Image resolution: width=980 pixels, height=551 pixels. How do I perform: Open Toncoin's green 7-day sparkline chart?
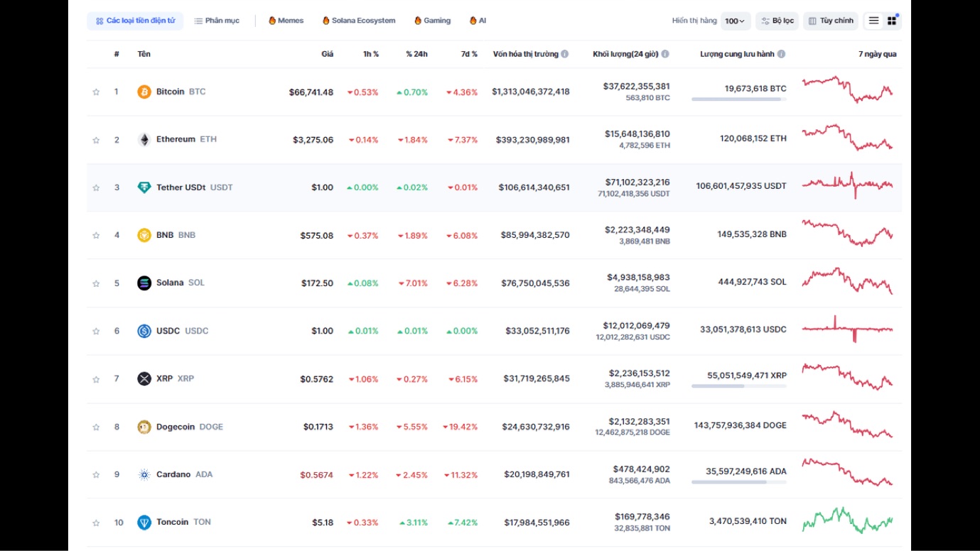(848, 522)
